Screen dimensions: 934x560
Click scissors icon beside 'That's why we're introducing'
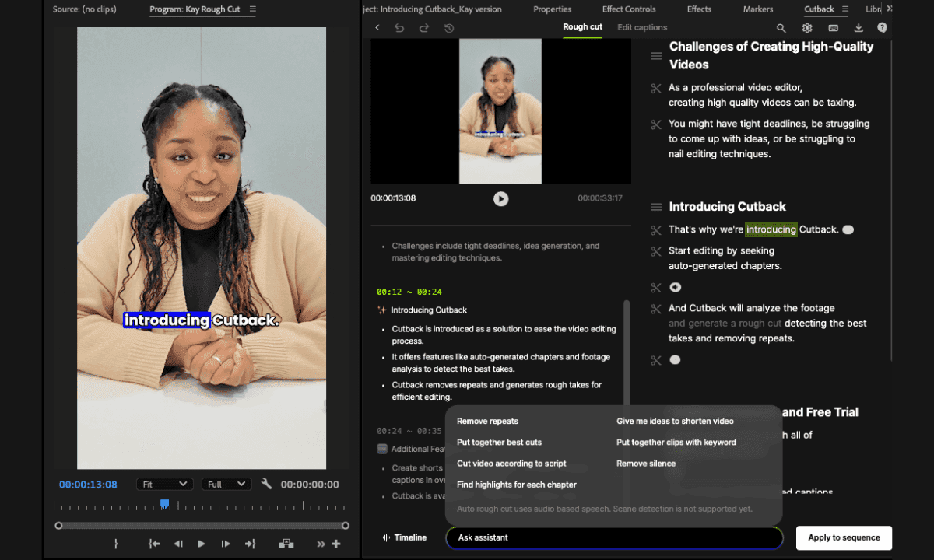(656, 230)
